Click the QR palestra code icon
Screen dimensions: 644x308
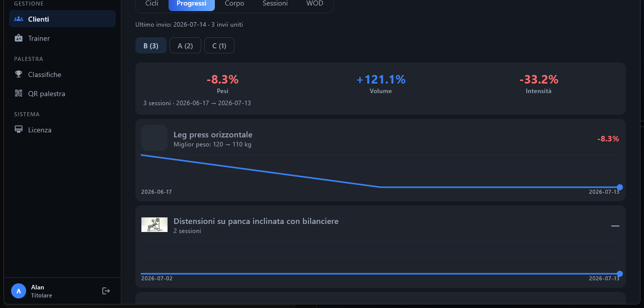click(x=19, y=94)
